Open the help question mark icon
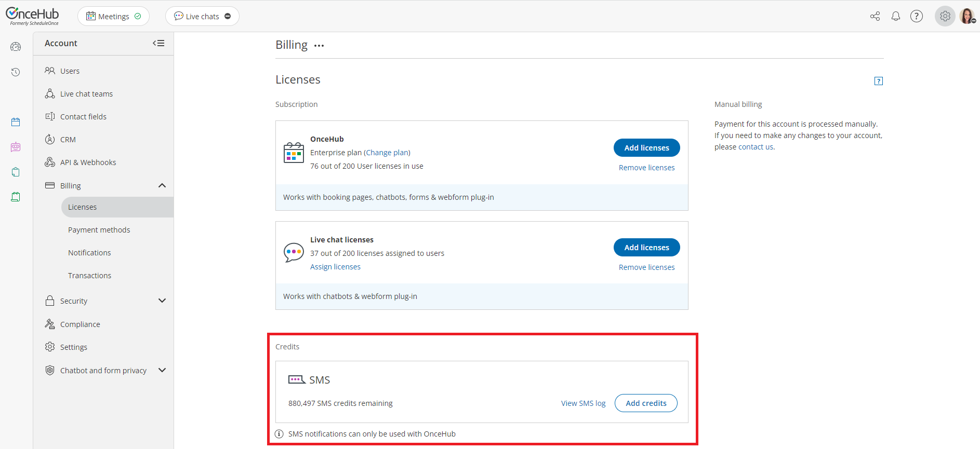This screenshot has height=449, width=980. pyautogui.click(x=917, y=16)
